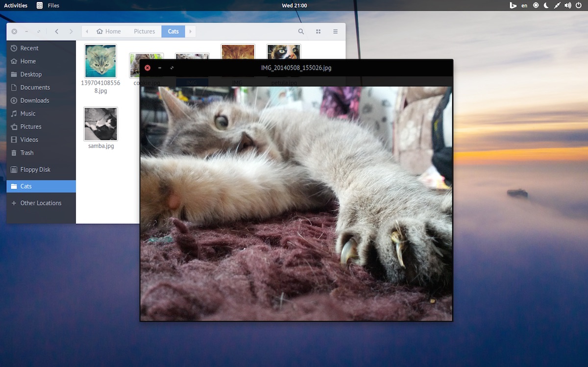Click the target-shaped tray icon

[536, 5]
